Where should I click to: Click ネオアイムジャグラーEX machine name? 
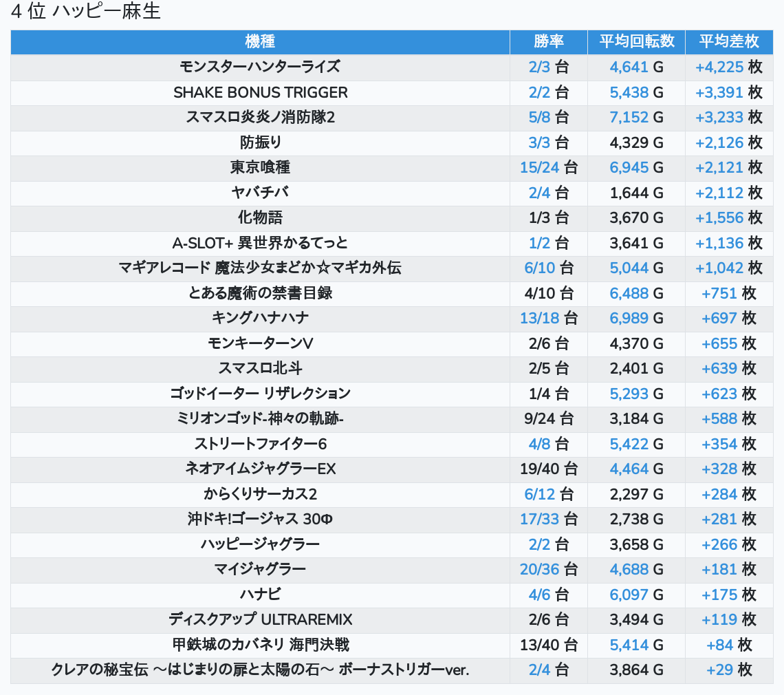click(x=260, y=469)
